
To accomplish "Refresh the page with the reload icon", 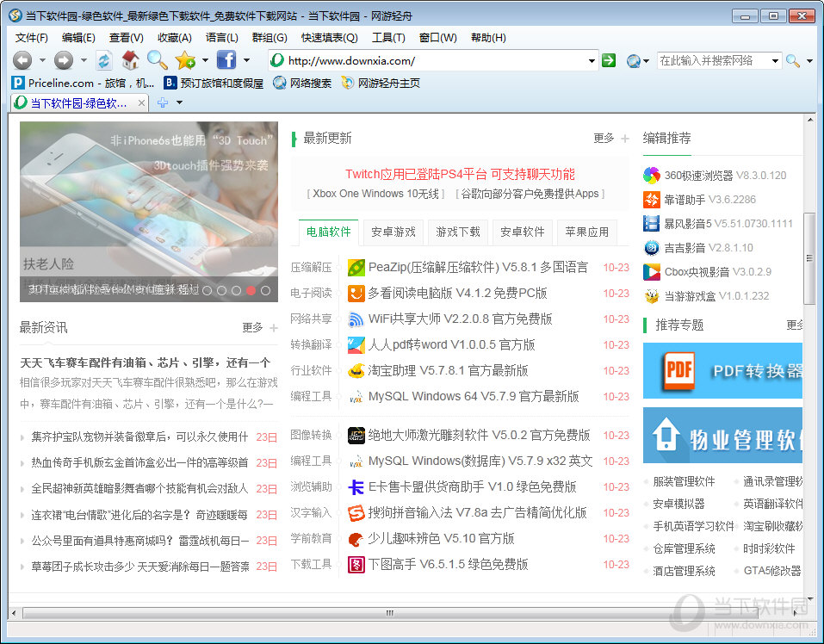I will pos(104,60).
